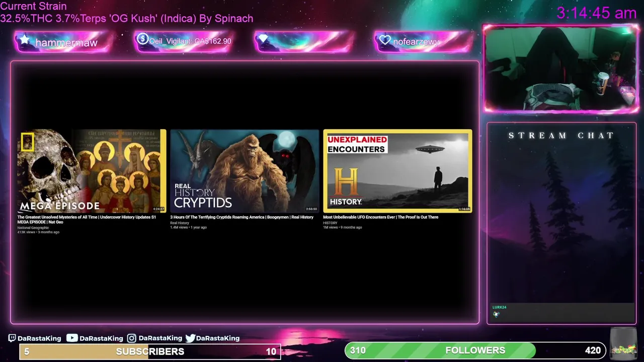Screen dimensions: 644x362
Task: Visit the National Geographic channel link
Action: (x=33, y=228)
